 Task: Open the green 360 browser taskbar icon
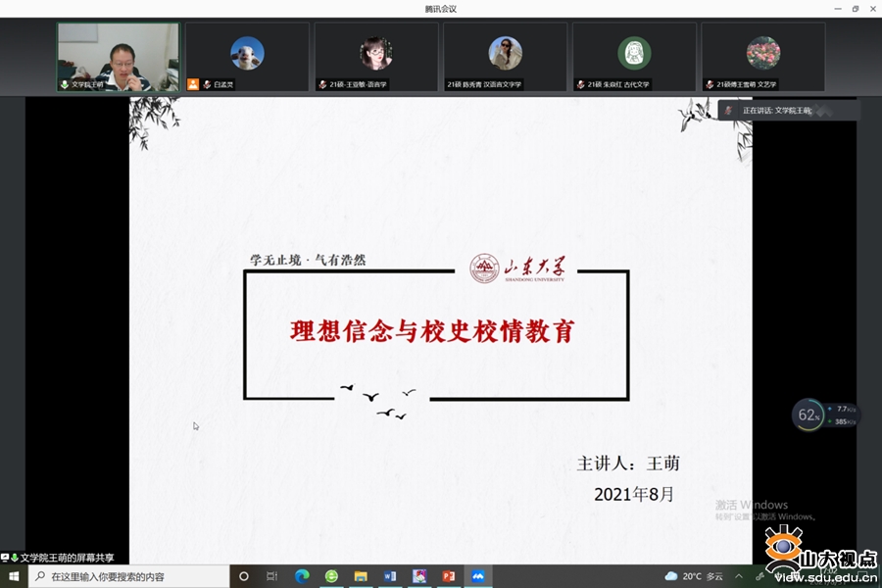(x=331, y=576)
